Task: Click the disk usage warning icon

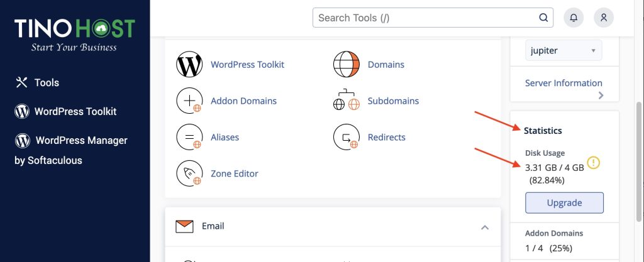Action: click(594, 163)
